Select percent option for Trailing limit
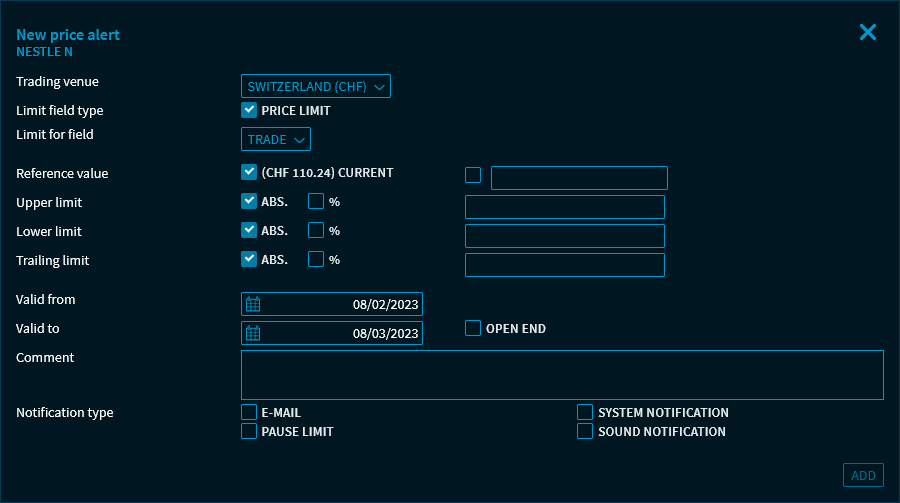This screenshot has width=900, height=503. coord(316,259)
